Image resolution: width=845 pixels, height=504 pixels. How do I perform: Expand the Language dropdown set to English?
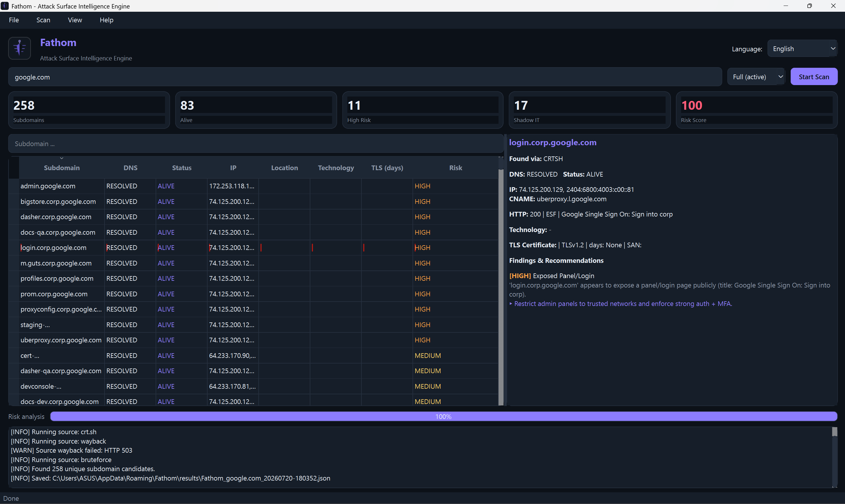tap(802, 49)
